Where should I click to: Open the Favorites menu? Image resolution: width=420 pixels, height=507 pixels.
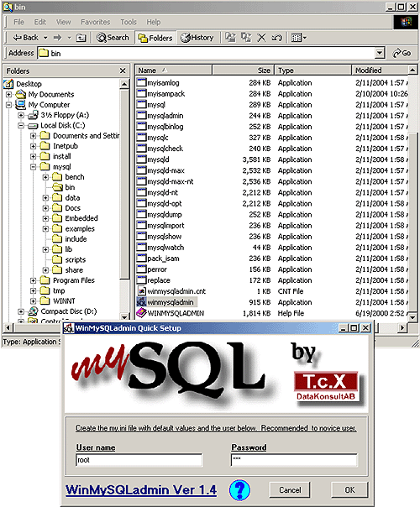click(96, 22)
